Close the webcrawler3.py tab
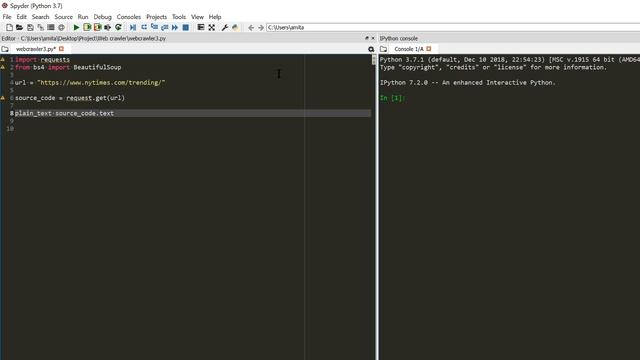This screenshot has height=360, width=640. (61, 49)
